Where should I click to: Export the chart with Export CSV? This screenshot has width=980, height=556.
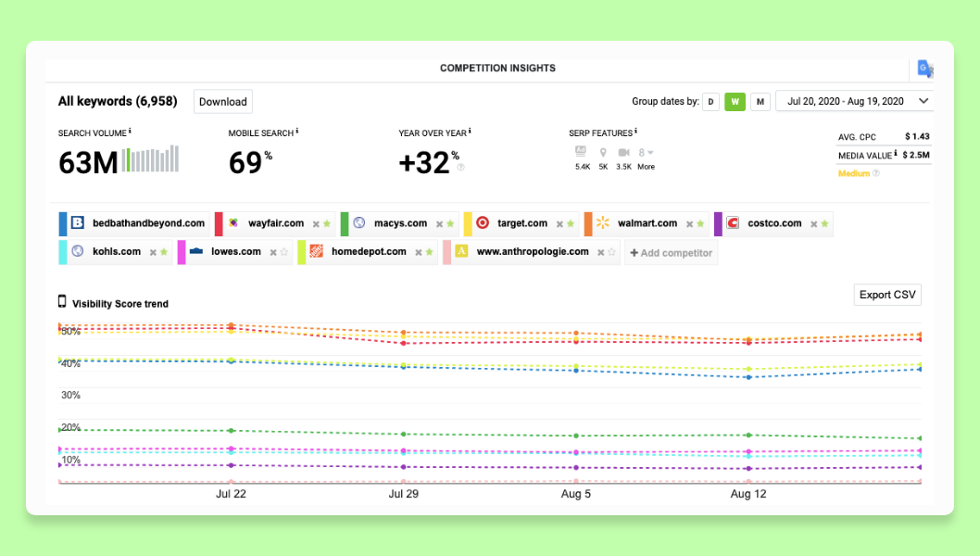(x=887, y=295)
